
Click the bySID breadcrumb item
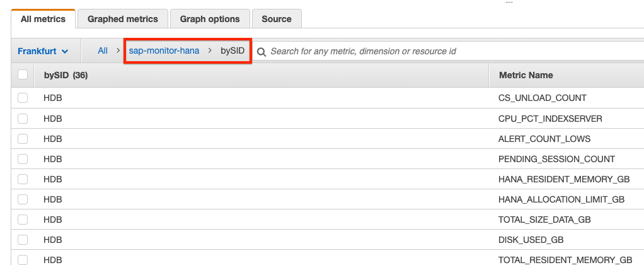pyautogui.click(x=232, y=50)
